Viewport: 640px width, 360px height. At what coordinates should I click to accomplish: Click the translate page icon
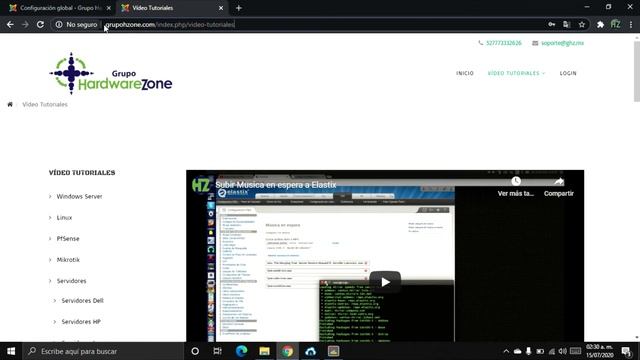point(567,24)
